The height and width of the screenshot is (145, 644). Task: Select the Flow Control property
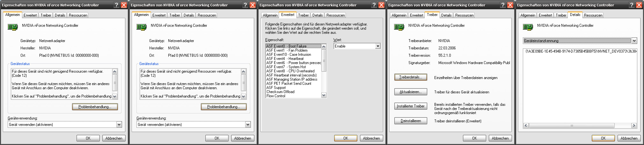pos(293,96)
